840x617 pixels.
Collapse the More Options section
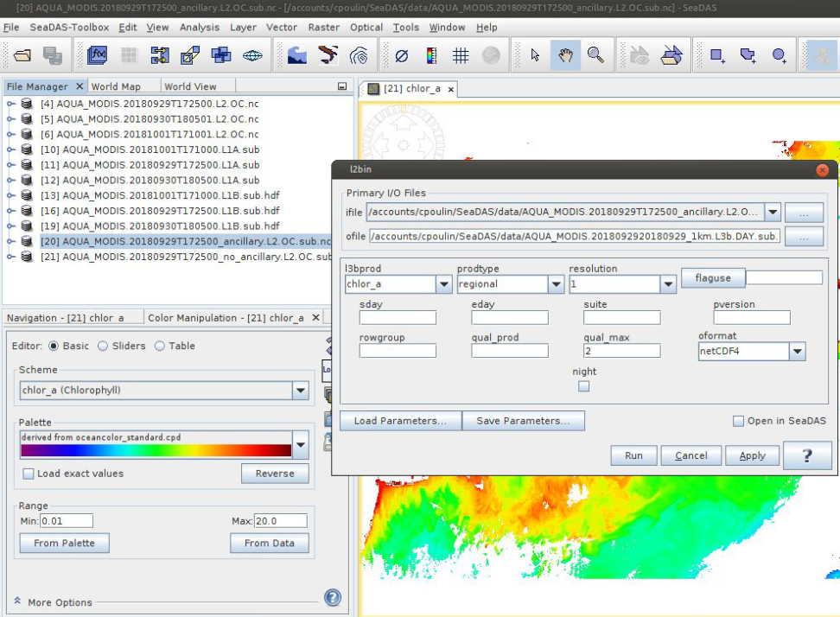point(17,601)
